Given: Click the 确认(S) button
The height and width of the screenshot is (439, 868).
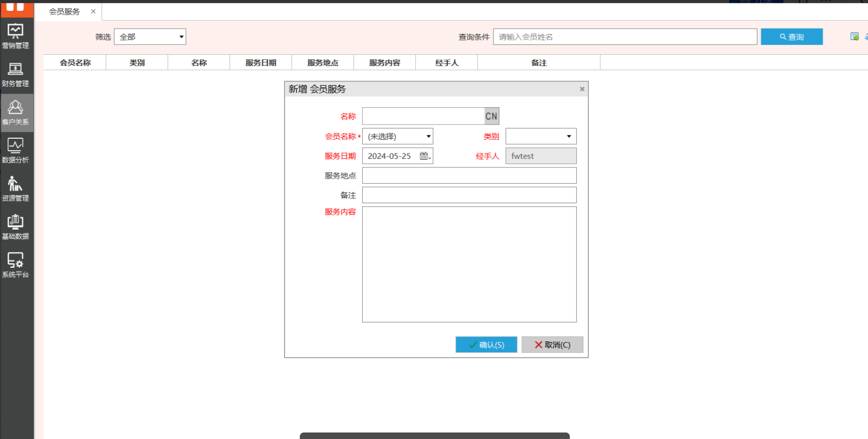Looking at the screenshot, I should point(486,345).
